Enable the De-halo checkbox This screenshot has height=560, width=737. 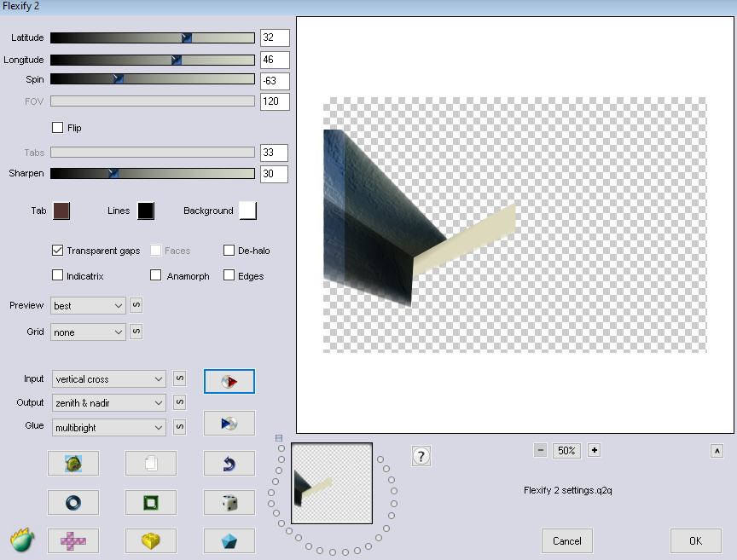[229, 251]
